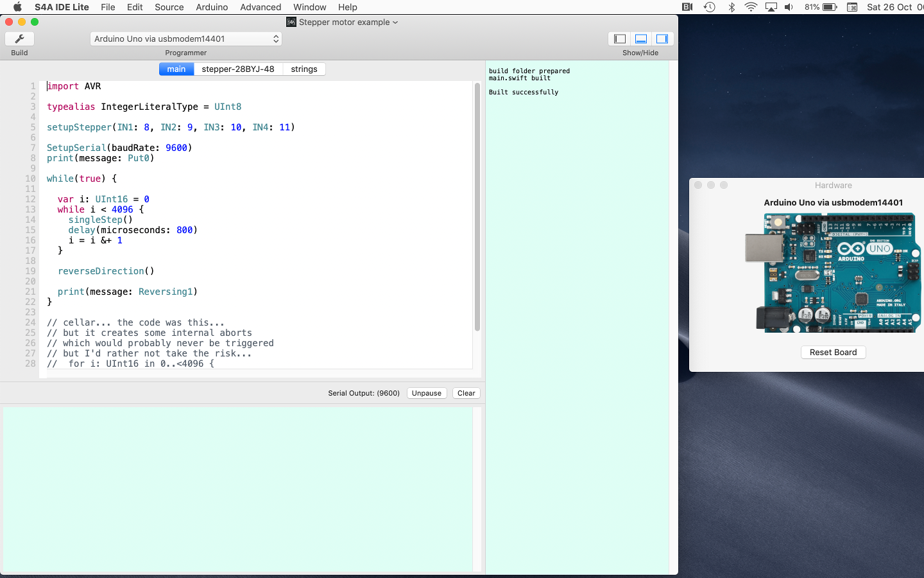The height and width of the screenshot is (578, 924).
Task: Click the volume menu bar icon
Action: pyautogui.click(x=789, y=7)
